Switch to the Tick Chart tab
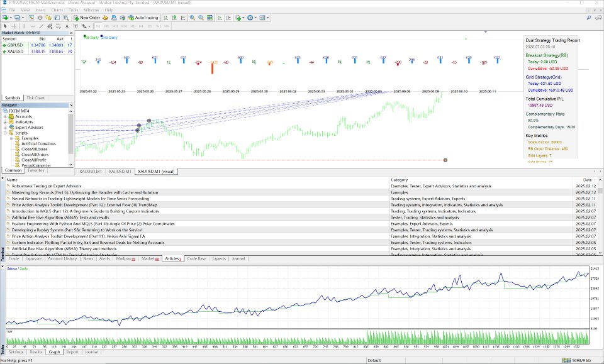The width and height of the screenshot is (604, 364). pyautogui.click(x=35, y=98)
